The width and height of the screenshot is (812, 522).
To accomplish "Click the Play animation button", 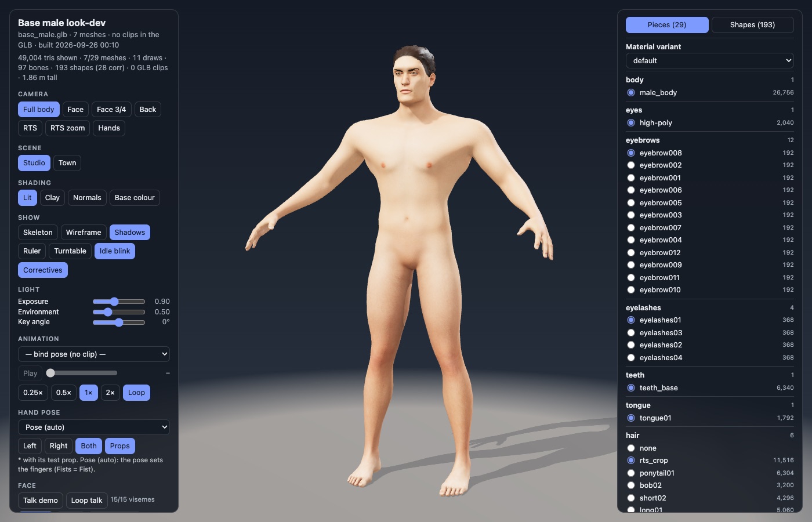I will (30, 374).
